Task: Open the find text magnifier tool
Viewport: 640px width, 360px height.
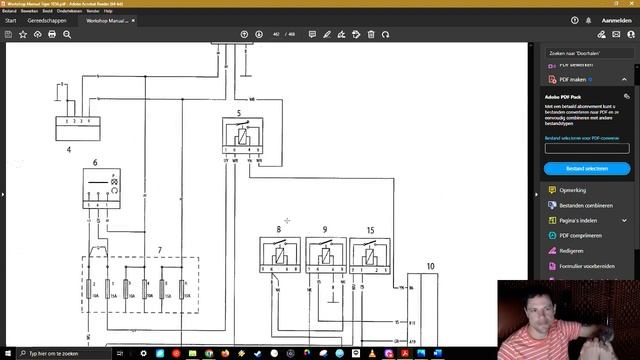Action: (67, 35)
